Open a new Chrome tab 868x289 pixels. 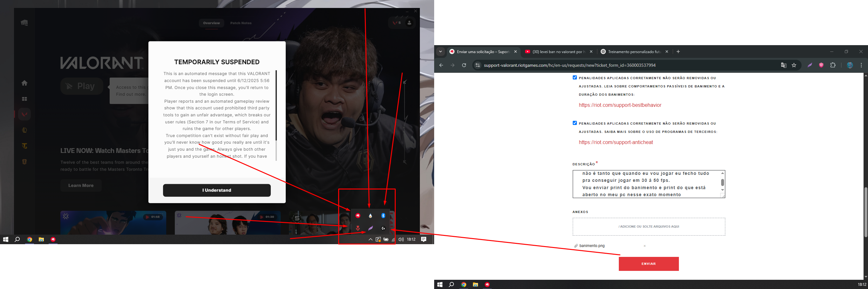click(x=678, y=52)
